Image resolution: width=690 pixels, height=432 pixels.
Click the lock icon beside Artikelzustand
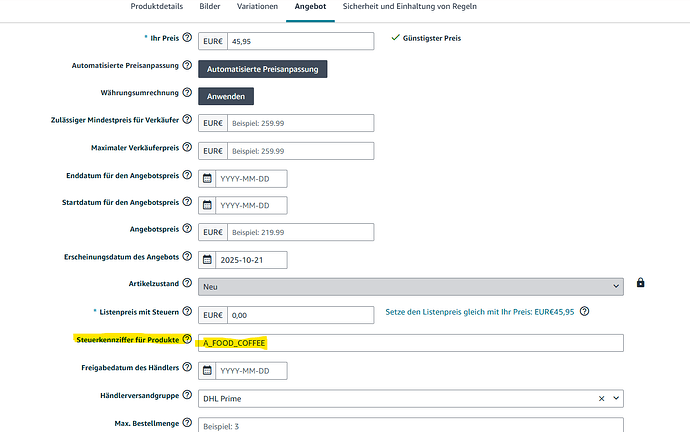[x=640, y=283]
